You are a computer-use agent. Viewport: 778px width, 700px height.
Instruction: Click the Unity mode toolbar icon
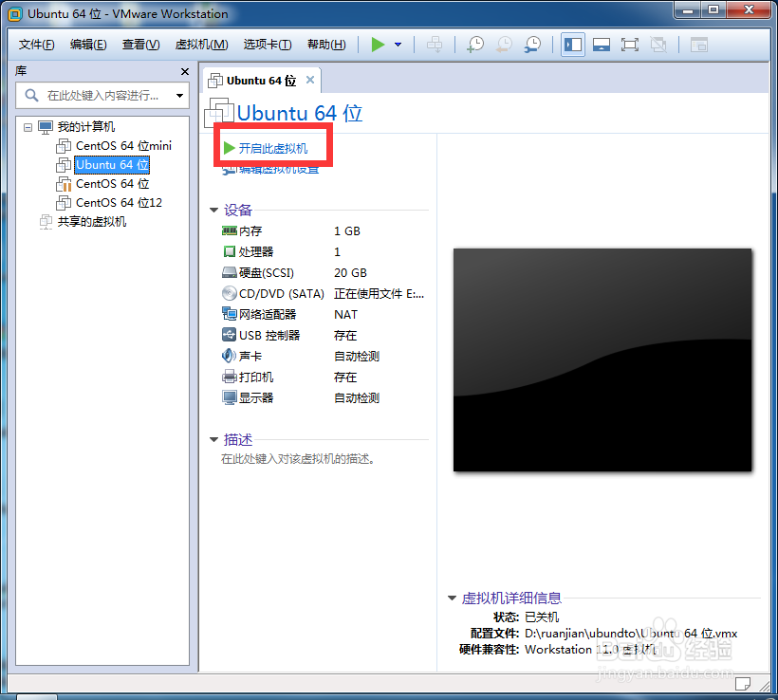(x=658, y=45)
